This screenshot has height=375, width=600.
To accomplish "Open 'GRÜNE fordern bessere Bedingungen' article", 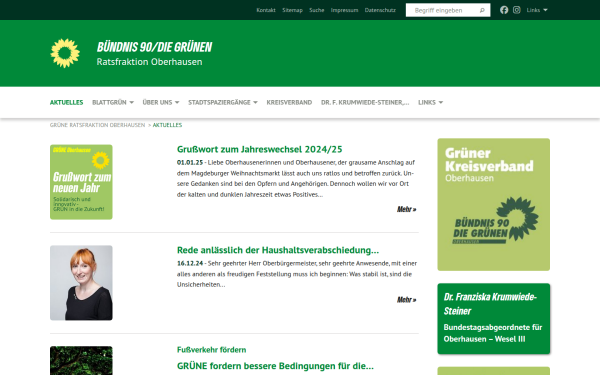I will [275, 366].
